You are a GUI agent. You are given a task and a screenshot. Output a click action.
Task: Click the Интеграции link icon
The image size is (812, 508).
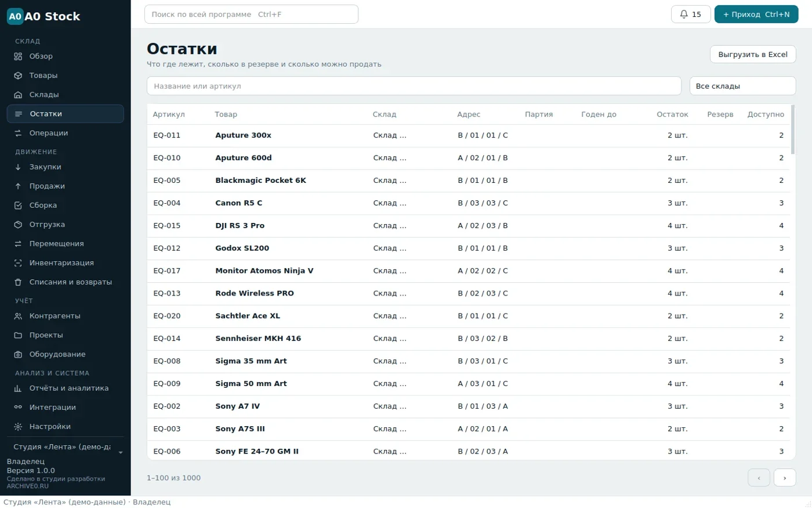click(18, 408)
